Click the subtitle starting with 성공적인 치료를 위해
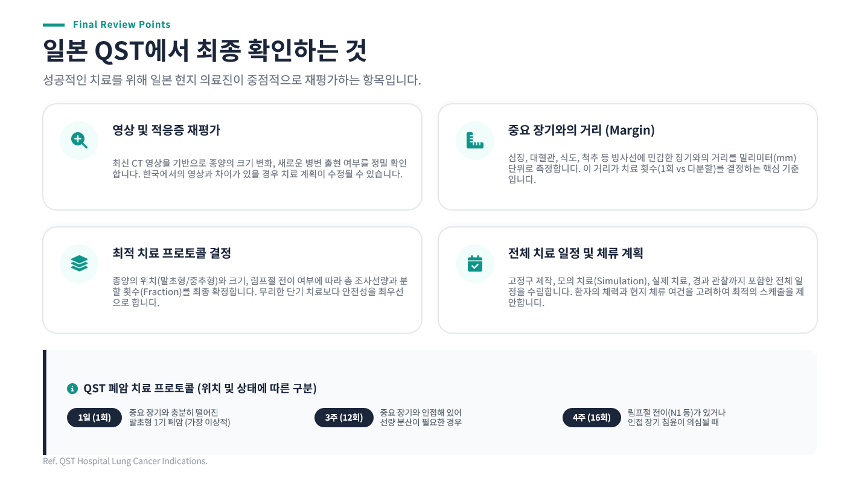Screen dimensions: 868x484 click(x=232, y=80)
